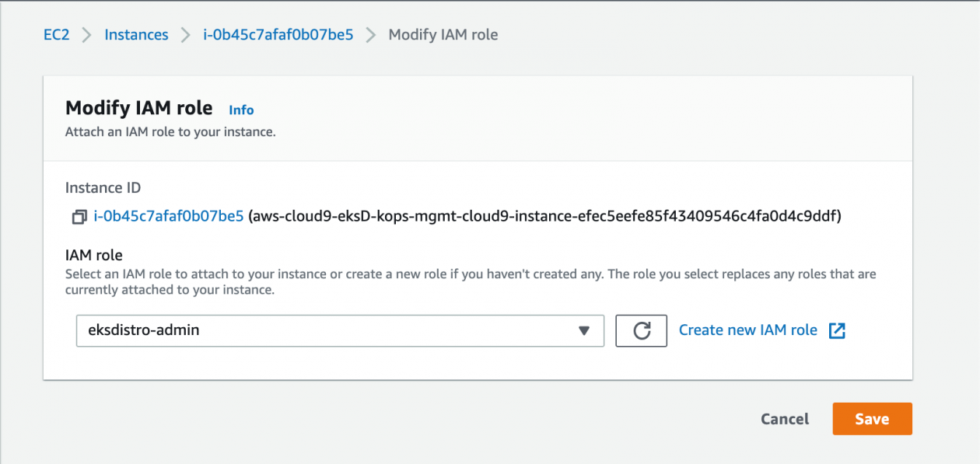Refresh the IAM role list
980x464 pixels.
point(641,330)
